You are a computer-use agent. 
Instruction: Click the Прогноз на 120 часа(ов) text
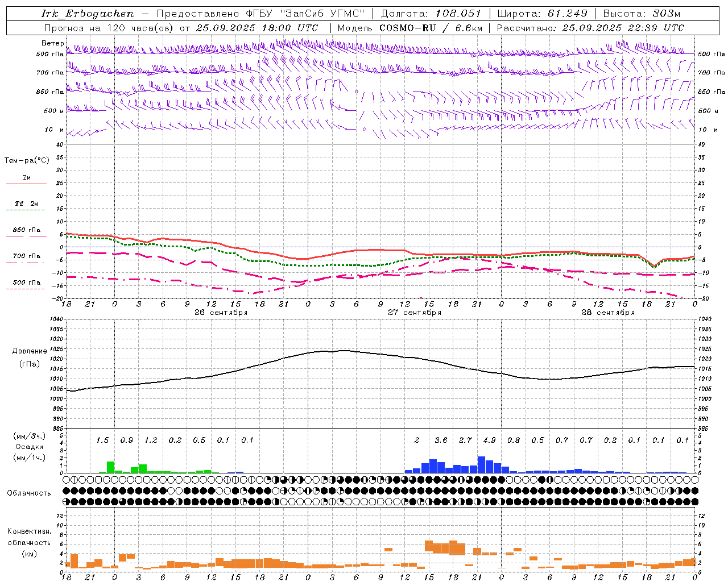click(x=110, y=28)
